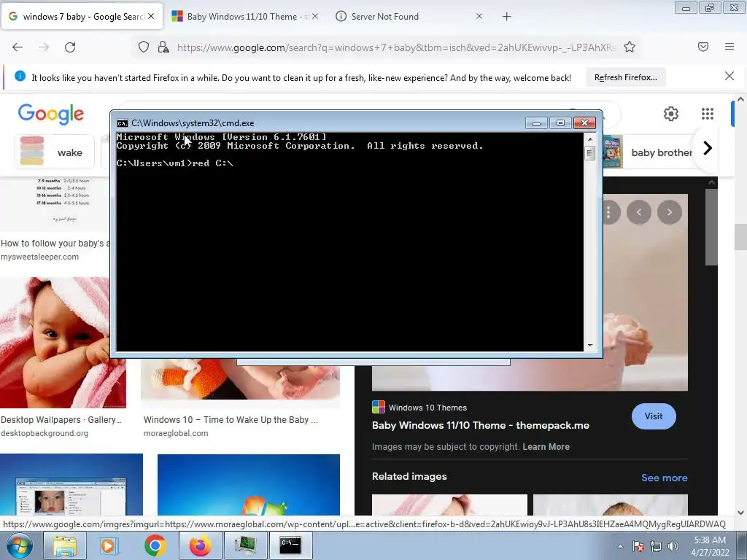This screenshot has width=747, height=560.
Task: Open the tracking protection shield icon
Action: [x=144, y=47]
